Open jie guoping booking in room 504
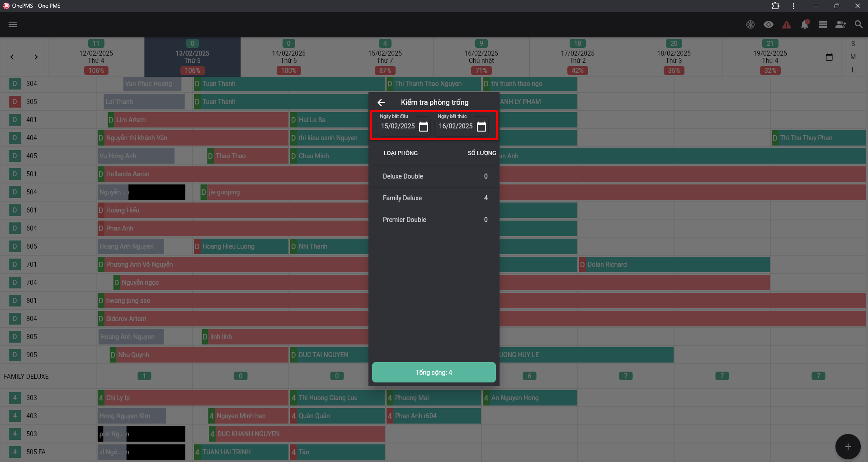Image resolution: width=868 pixels, height=462 pixels. pos(284,192)
